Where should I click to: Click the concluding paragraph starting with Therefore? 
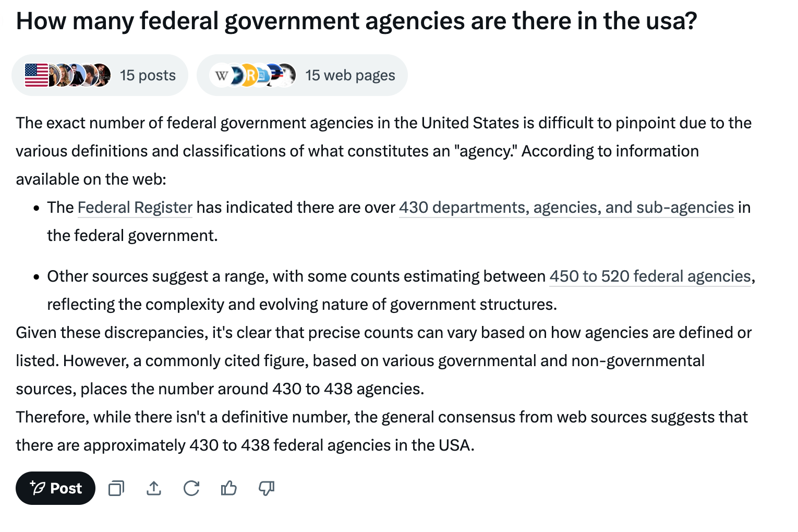[382, 431]
